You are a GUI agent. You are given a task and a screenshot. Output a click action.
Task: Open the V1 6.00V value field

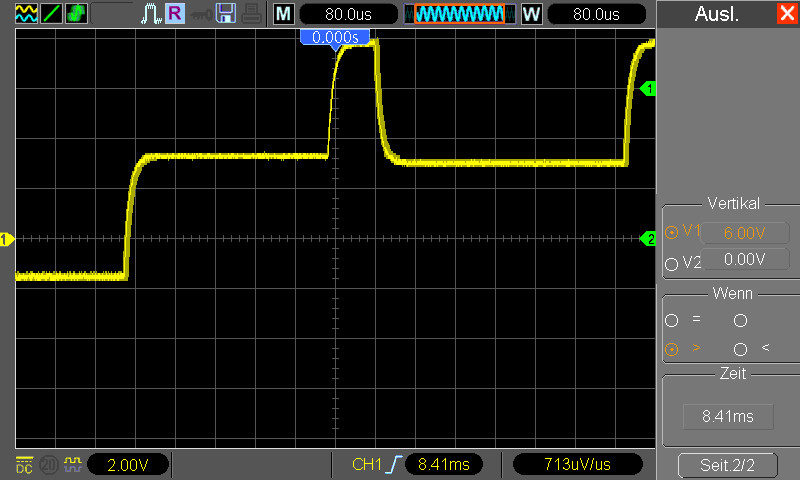click(745, 233)
